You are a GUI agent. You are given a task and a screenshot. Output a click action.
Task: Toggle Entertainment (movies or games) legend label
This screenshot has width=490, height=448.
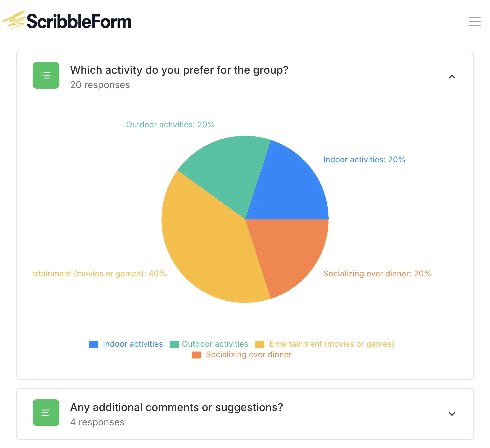click(x=332, y=344)
